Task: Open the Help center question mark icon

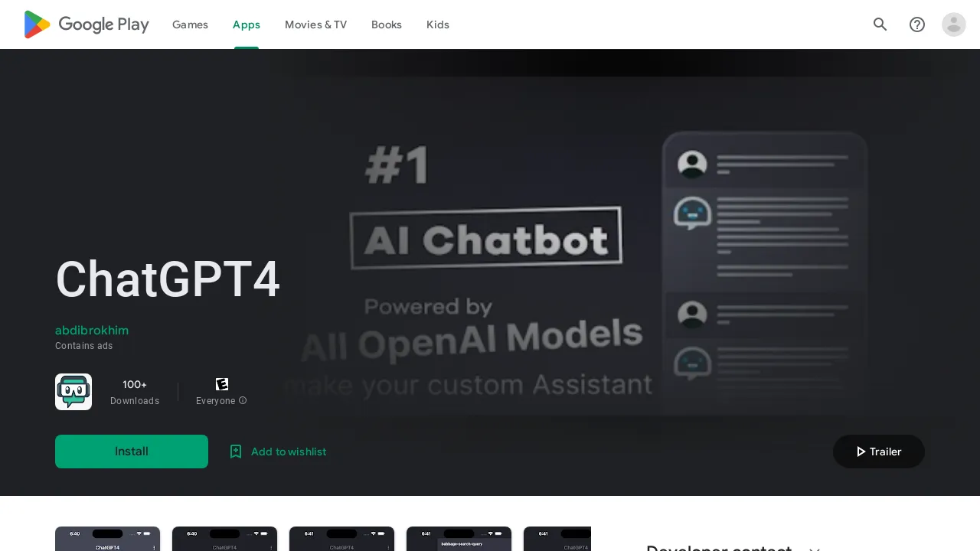Action: [x=917, y=24]
